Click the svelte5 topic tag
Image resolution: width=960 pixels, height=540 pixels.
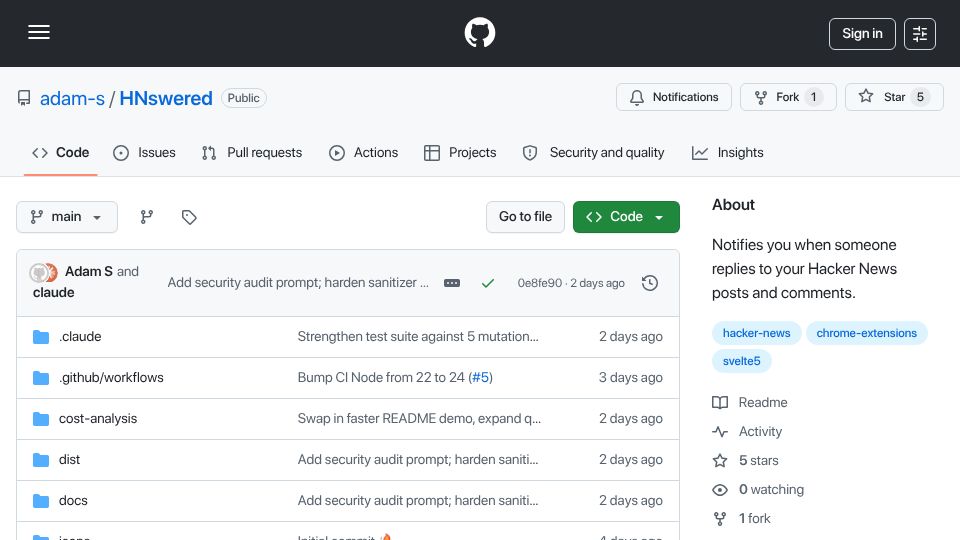[741, 361]
